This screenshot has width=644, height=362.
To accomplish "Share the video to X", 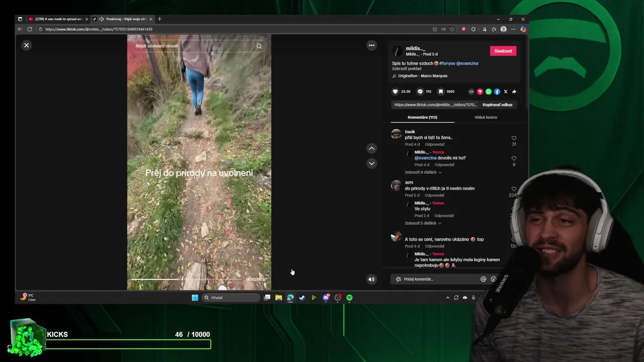I will click(x=506, y=92).
